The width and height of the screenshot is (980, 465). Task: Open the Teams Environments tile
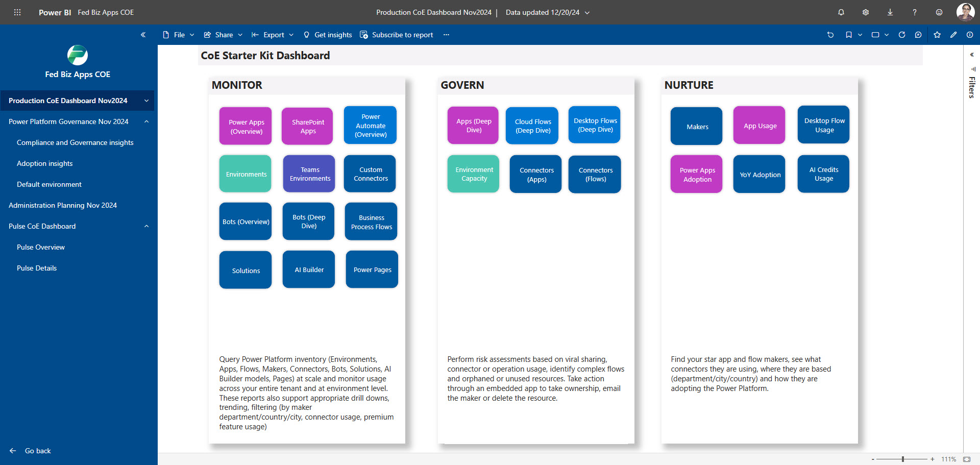click(x=309, y=174)
